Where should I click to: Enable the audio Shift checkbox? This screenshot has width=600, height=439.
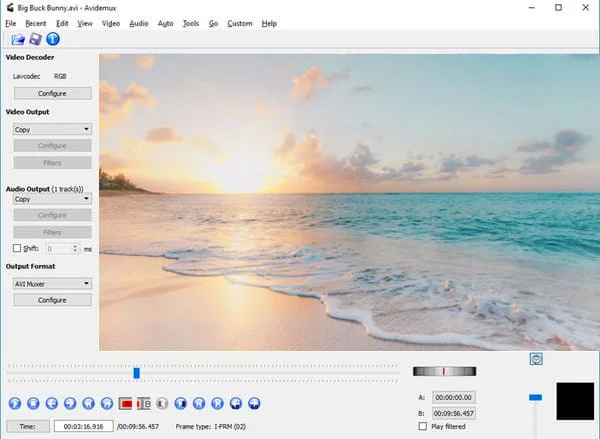(x=17, y=248)
